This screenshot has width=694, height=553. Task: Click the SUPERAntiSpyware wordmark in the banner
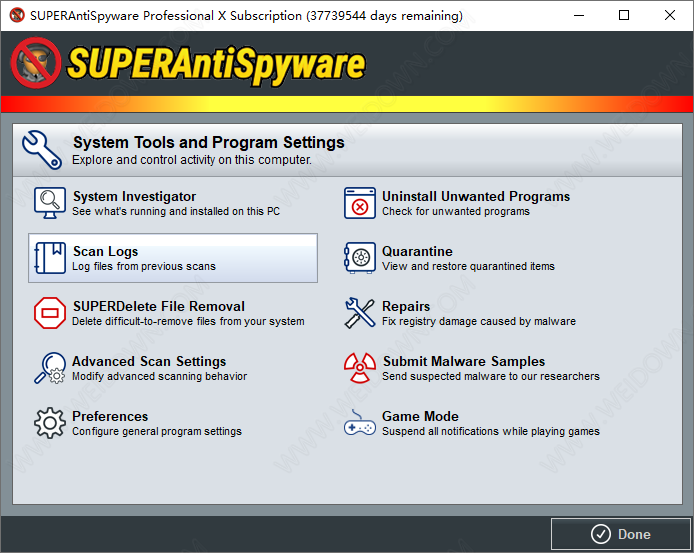tap(216, 64)
